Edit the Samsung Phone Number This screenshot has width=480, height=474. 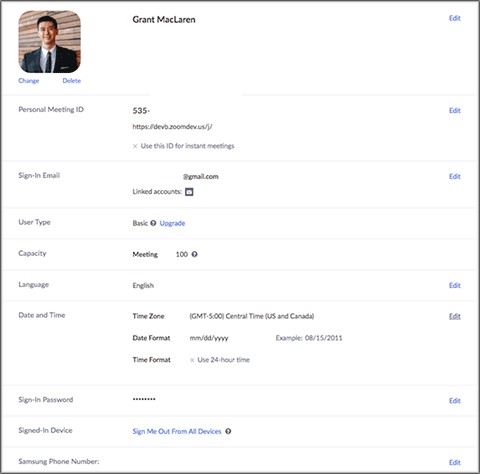pyautogui.click(x=455, y=463)
